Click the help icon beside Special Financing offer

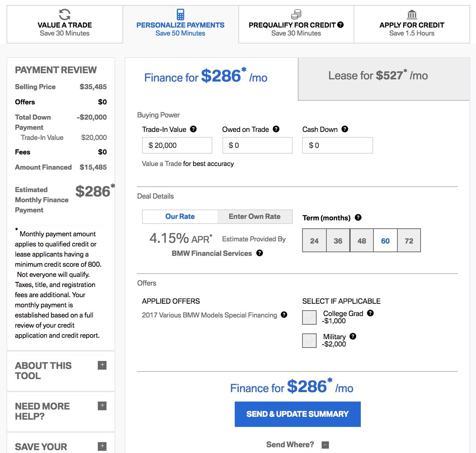pos(284,315)
